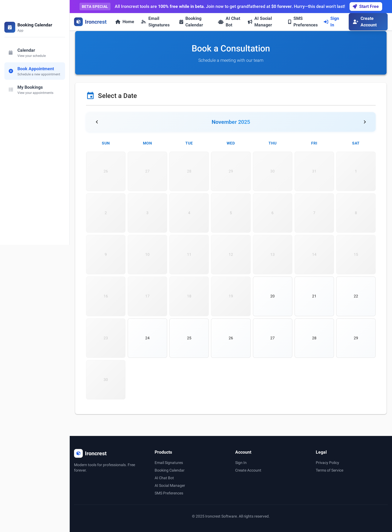
Task: Click Create Account in the navigation bar
Action: tap(368, 22)
